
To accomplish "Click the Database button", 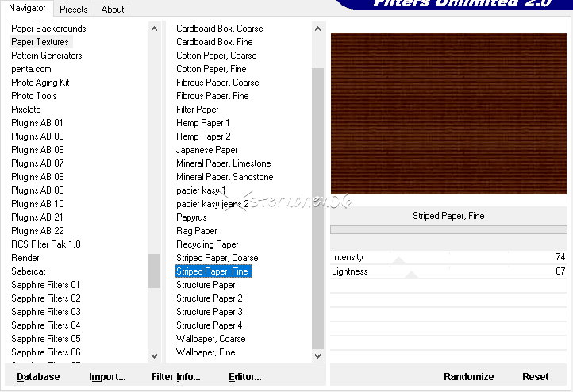I will [x=38, y=377].
